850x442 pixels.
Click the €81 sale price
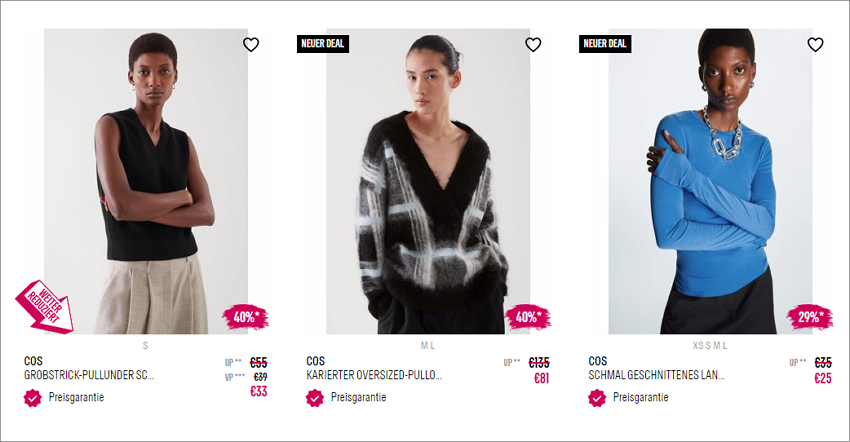(542, 379)
